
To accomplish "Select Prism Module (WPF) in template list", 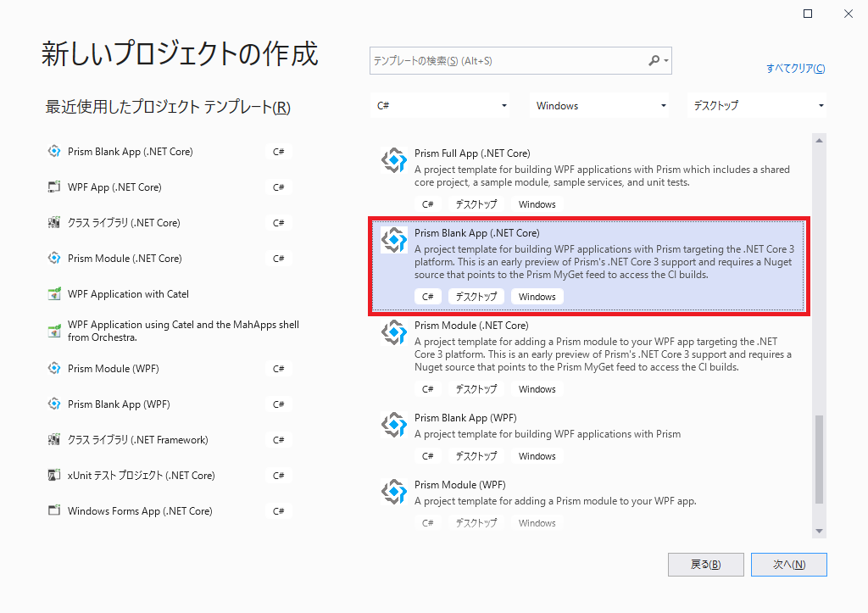I will pos(589,504).
